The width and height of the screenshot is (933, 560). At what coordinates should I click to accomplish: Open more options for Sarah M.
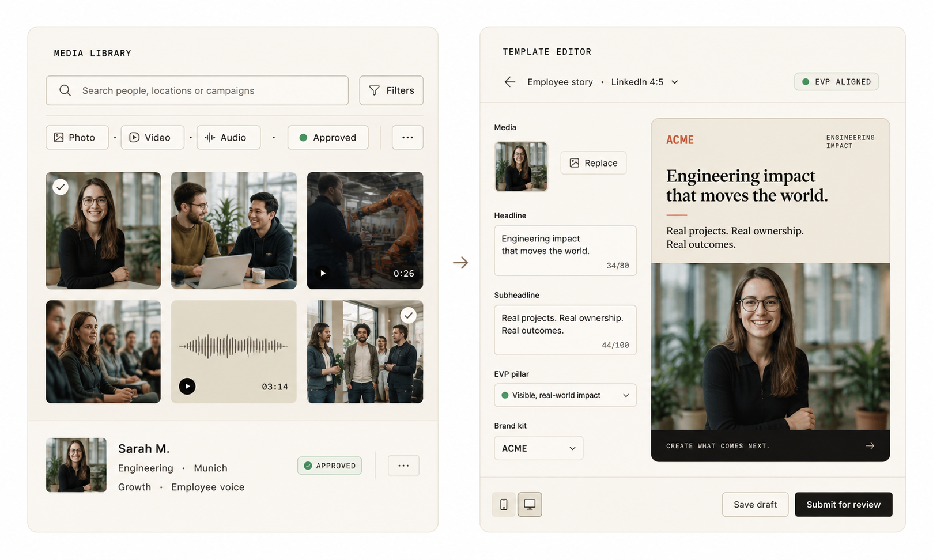[403, 466]
